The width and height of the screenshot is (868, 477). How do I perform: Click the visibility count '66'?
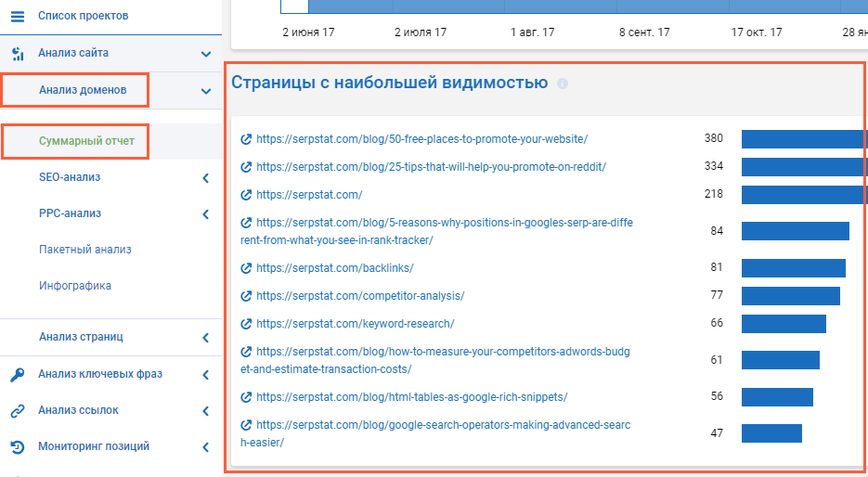(x=717, y=323)
